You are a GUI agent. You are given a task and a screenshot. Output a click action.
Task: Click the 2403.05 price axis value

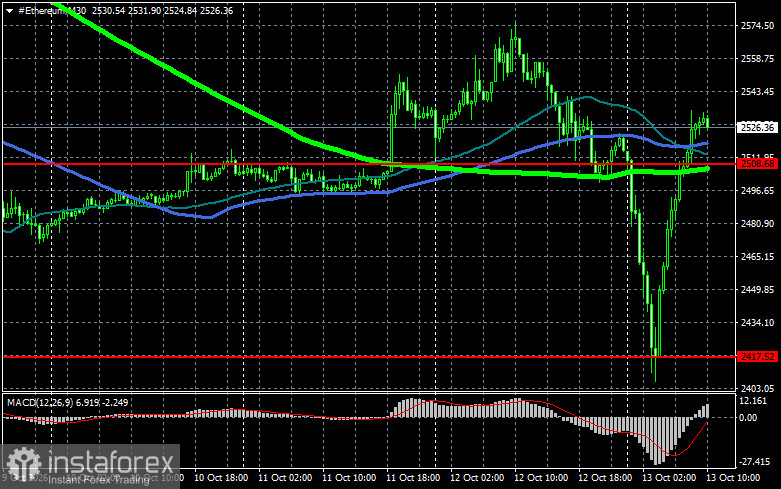757,388
